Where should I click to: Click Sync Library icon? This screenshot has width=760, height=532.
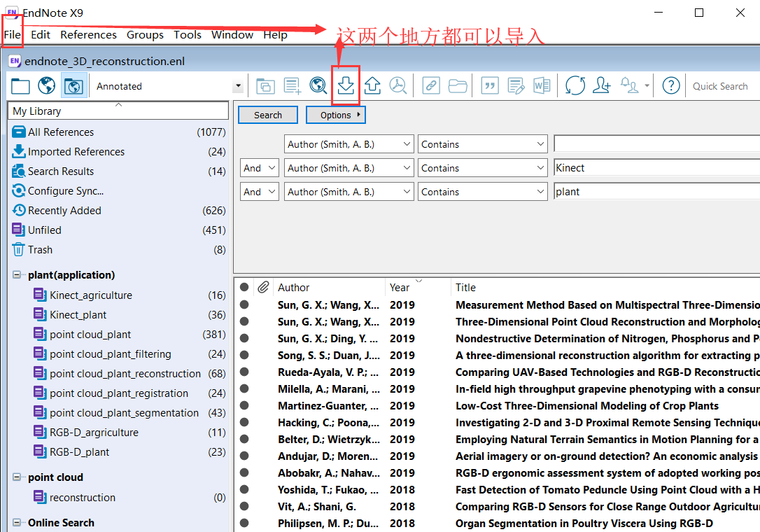[x=575, y=86]
